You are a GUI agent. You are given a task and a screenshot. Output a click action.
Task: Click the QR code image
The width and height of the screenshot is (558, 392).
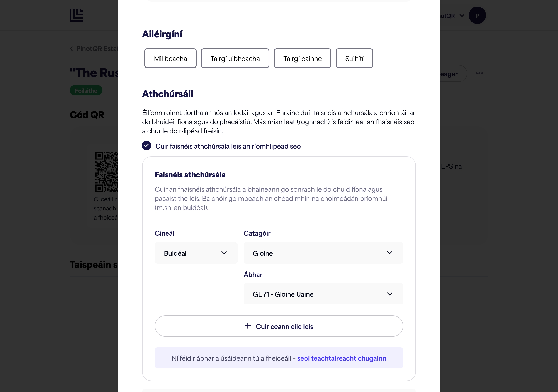point(106,172)
